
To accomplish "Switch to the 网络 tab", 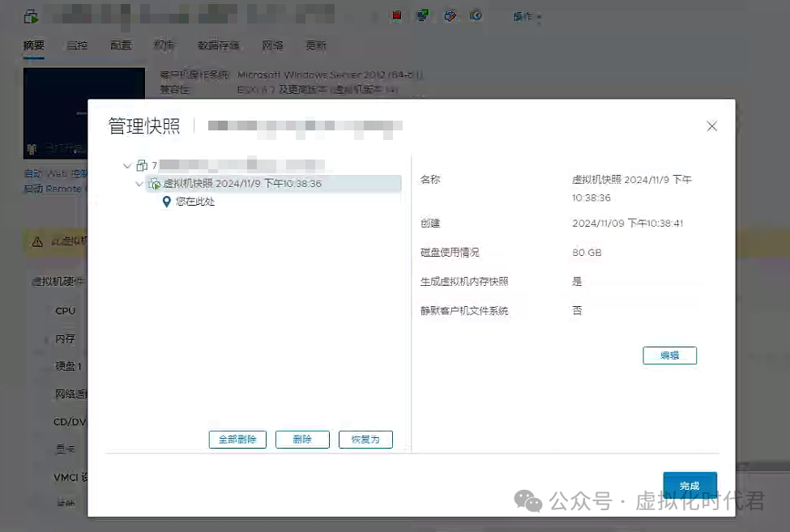I will click(x=272, y=46).
